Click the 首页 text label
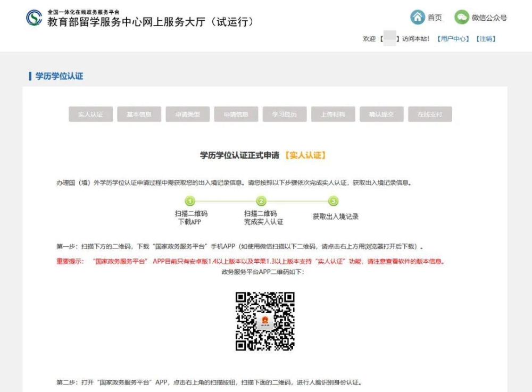Image resolution: width=532 pixels, height=392 pixels. [x=435, y=18]
